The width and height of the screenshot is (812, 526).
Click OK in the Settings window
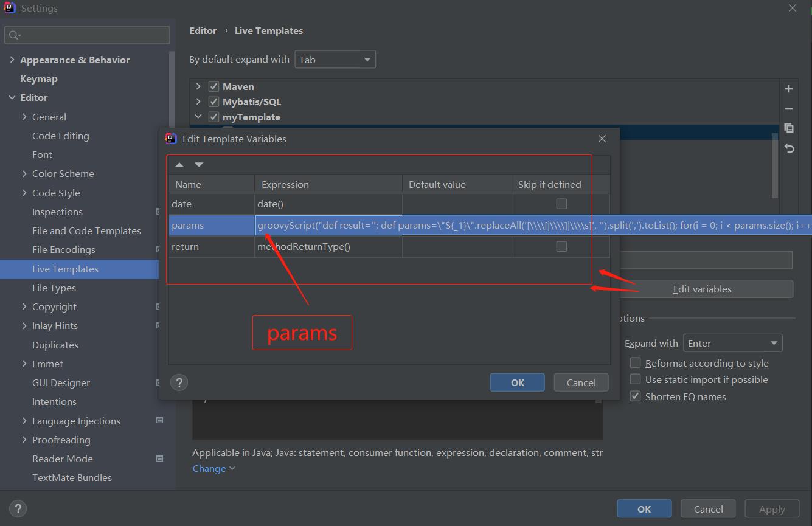point(644,509)
